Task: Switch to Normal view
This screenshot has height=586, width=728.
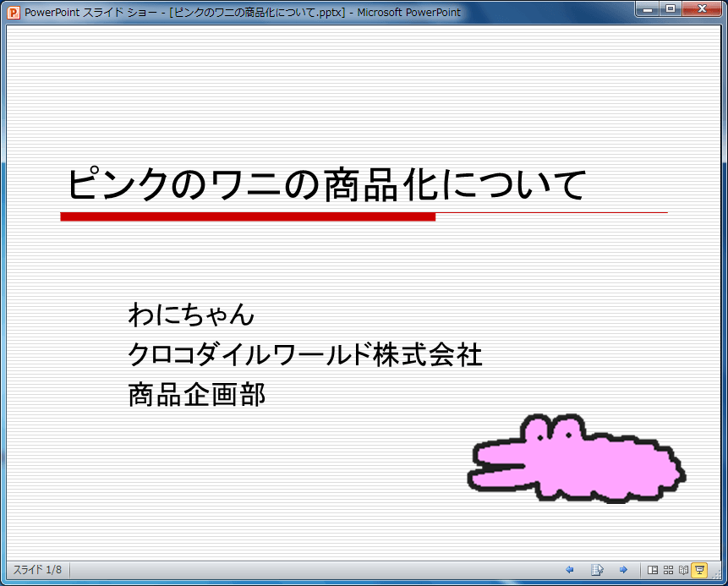Action: (x=652, y=570)
